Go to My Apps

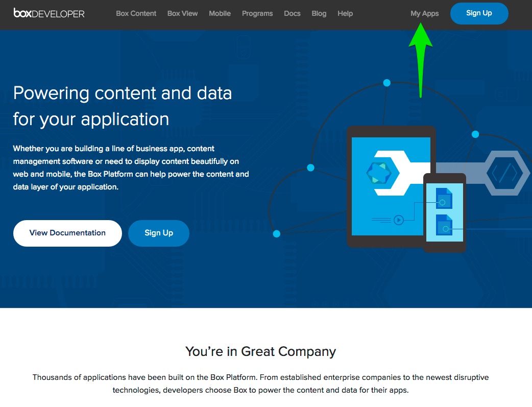[424, 14]
